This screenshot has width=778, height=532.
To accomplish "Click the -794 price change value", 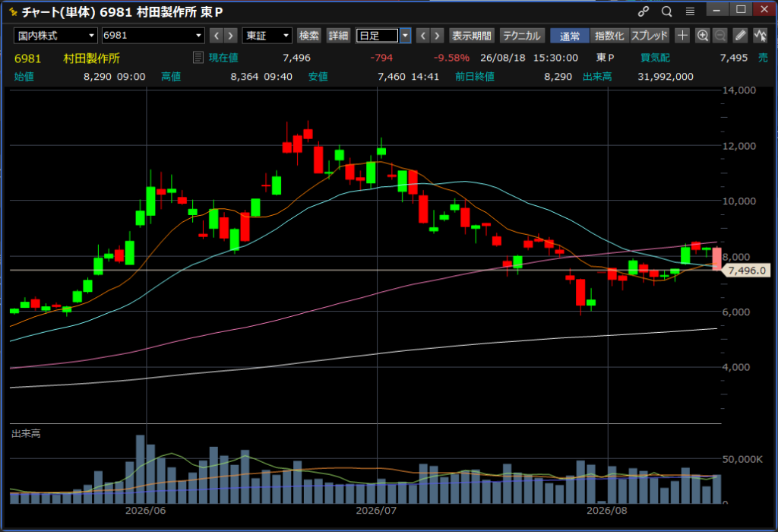I will (381, 58).
